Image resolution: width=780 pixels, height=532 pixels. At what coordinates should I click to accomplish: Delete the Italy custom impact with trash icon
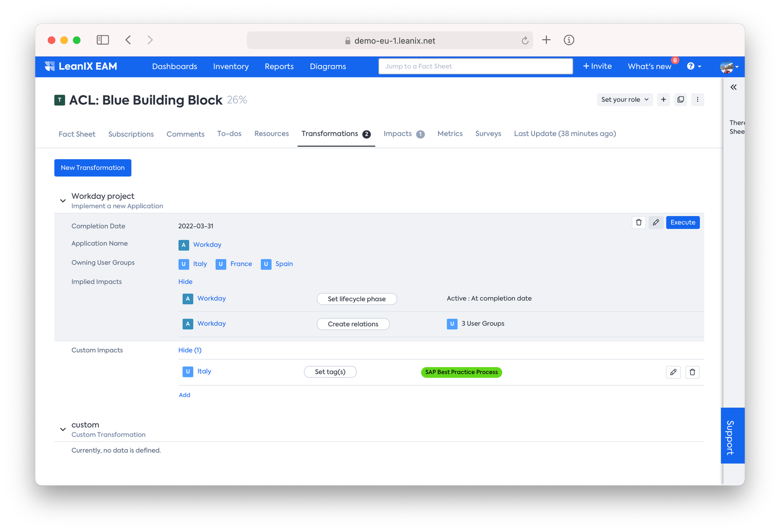pyautogui.click(x=692, y=372)
